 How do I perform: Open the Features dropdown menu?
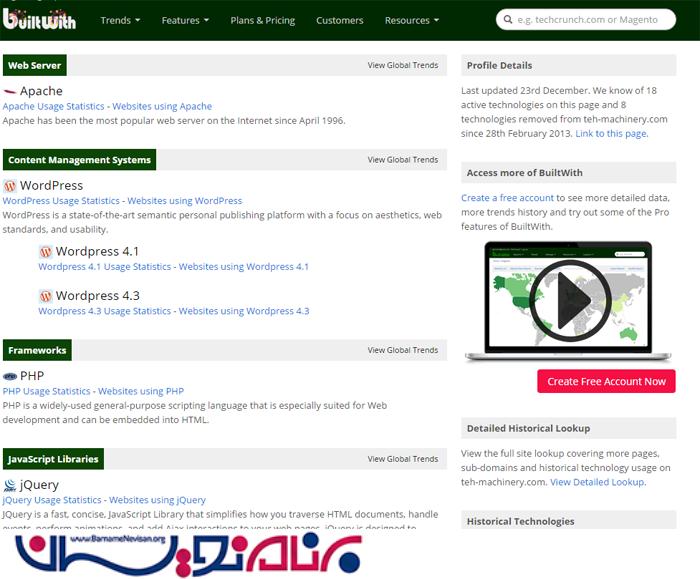(x=185, y=21)
